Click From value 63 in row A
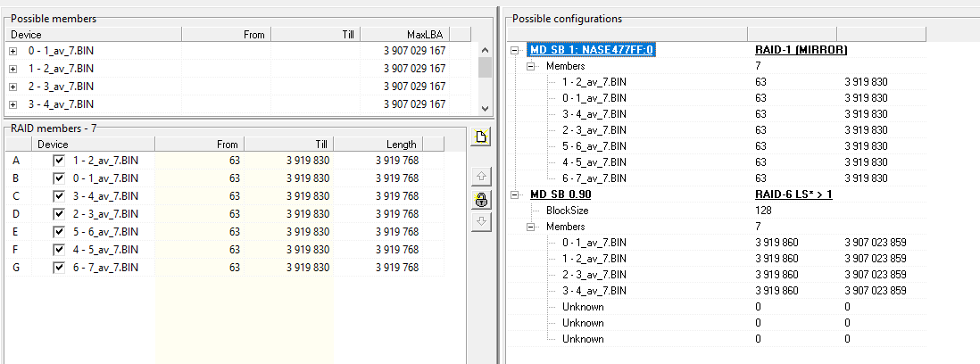 click(235, 161)
